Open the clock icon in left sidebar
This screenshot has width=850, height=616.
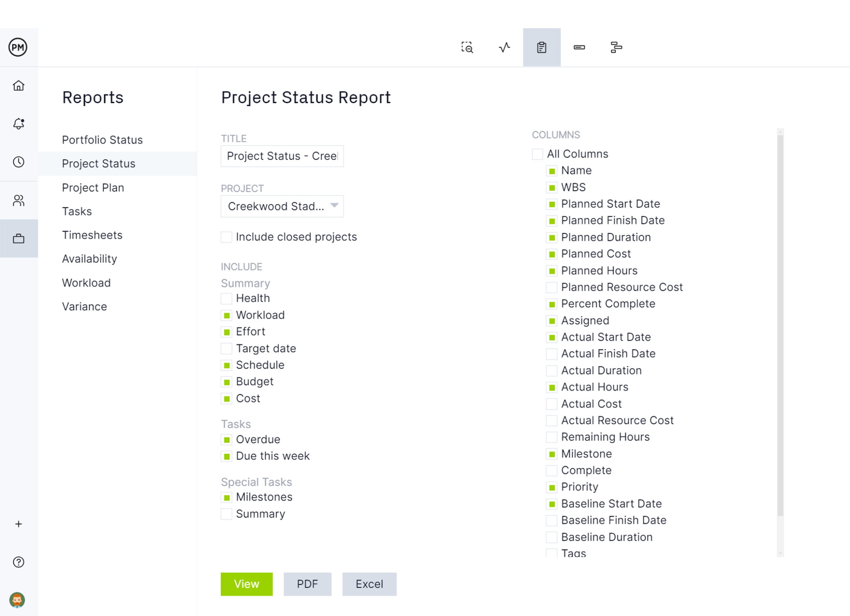click(x=19, y=162)
